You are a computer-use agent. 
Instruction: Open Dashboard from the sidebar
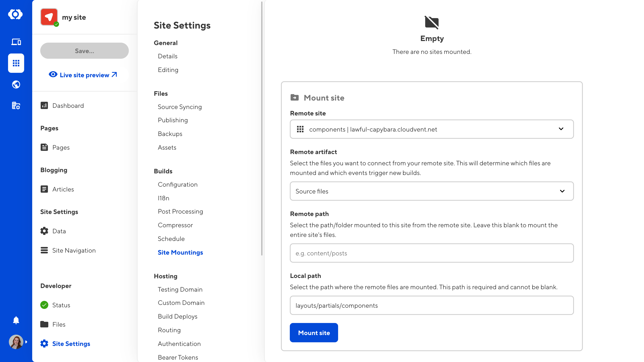coord(68,106)
